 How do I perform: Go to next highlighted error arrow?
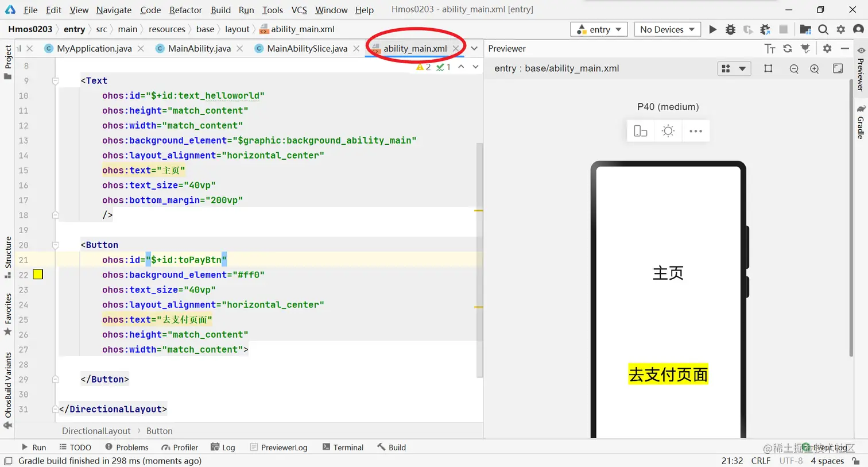(475, 67)
